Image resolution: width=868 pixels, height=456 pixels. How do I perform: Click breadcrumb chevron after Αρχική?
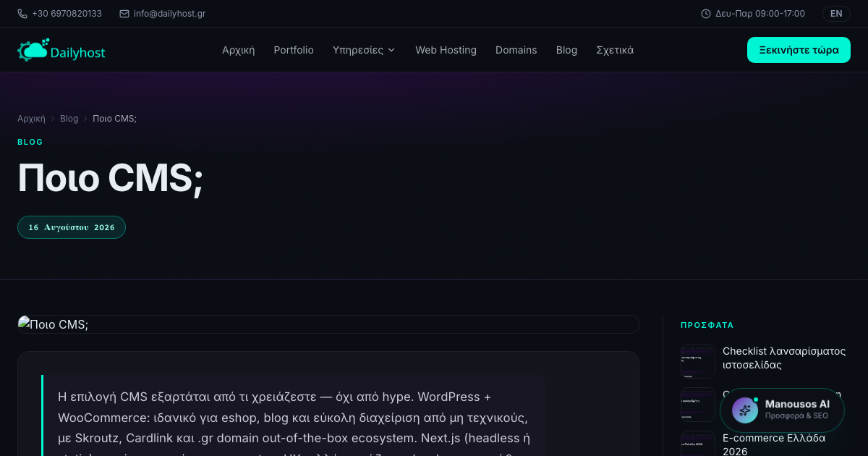pos(53,119)
